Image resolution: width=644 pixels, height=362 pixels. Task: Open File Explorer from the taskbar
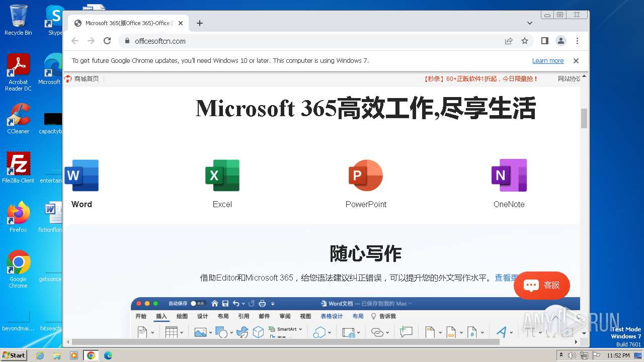click(x=57, y=355)
